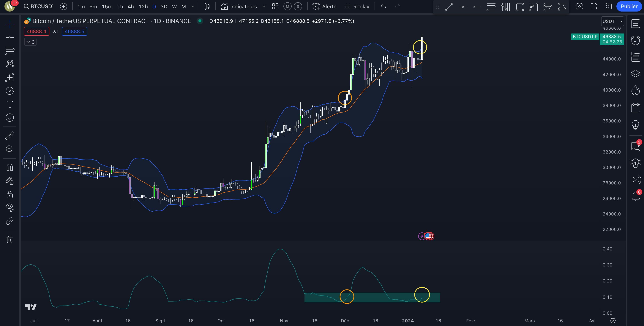Undo the last action
Viewport: 644px width, 326px height.
[x=383, y=7]
